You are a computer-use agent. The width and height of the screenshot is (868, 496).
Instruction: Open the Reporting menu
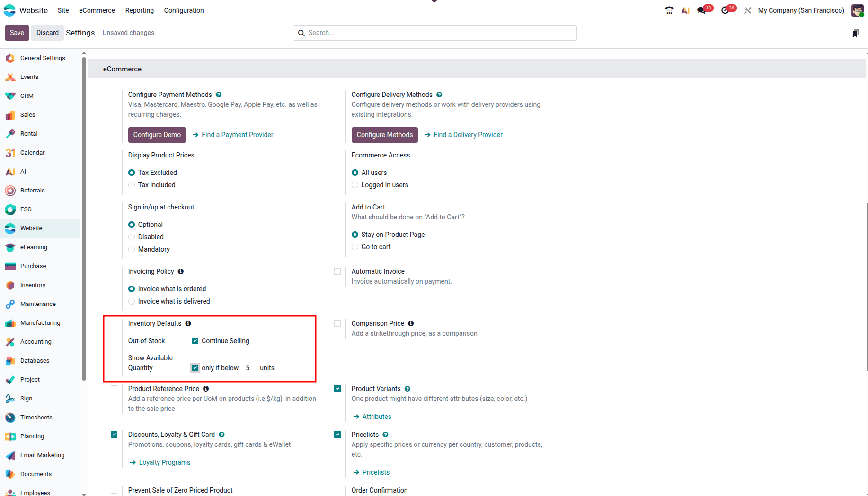(140, 10)
